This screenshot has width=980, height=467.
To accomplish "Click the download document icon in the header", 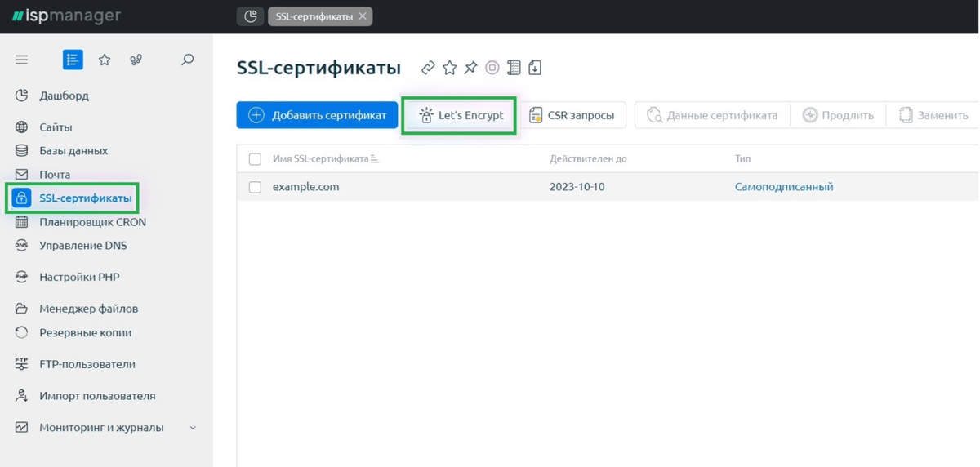I will coord(535,68).
